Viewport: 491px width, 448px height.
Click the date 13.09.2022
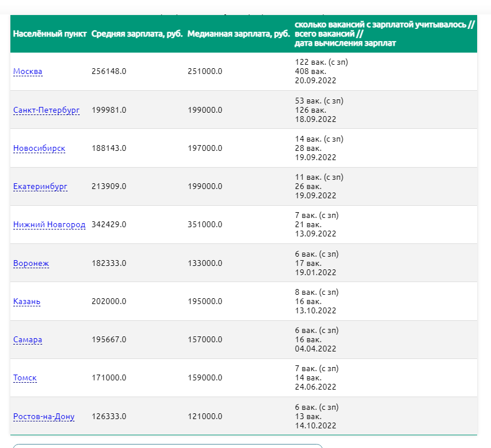[x=315, y=234]
